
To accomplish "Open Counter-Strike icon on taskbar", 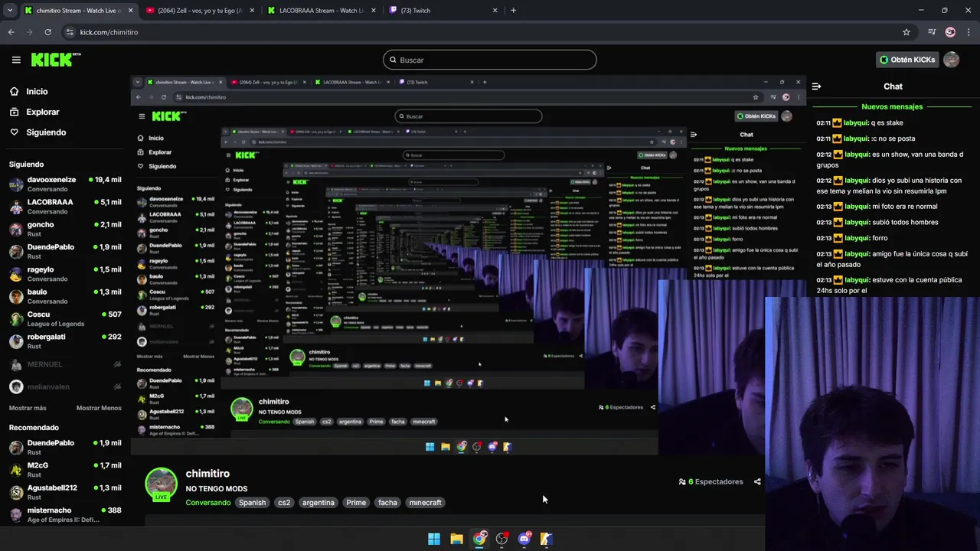I will click(546, 539).
